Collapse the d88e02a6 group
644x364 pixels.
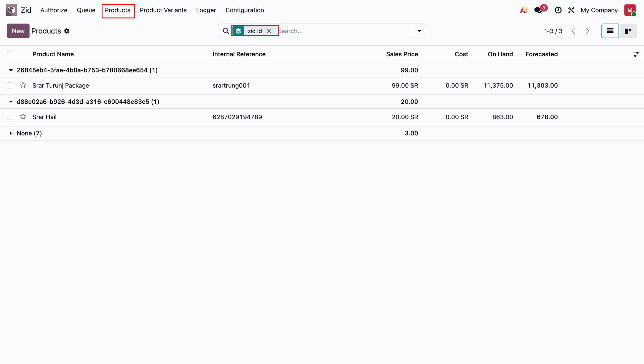(11, 102)
